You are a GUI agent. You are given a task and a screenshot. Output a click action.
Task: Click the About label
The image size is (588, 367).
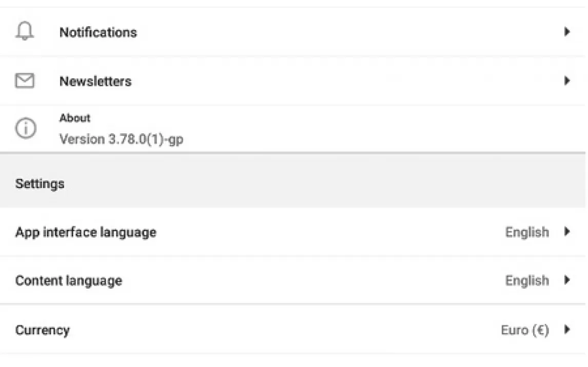click(75, 118)
